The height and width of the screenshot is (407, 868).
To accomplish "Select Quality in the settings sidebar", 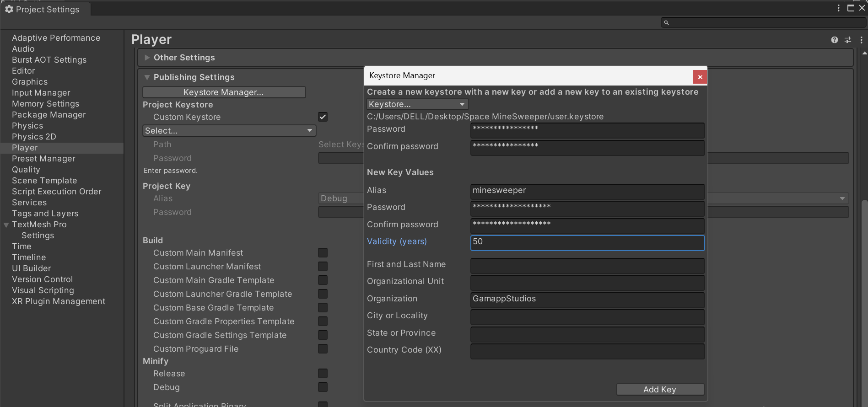I will (x=26, y=170).
